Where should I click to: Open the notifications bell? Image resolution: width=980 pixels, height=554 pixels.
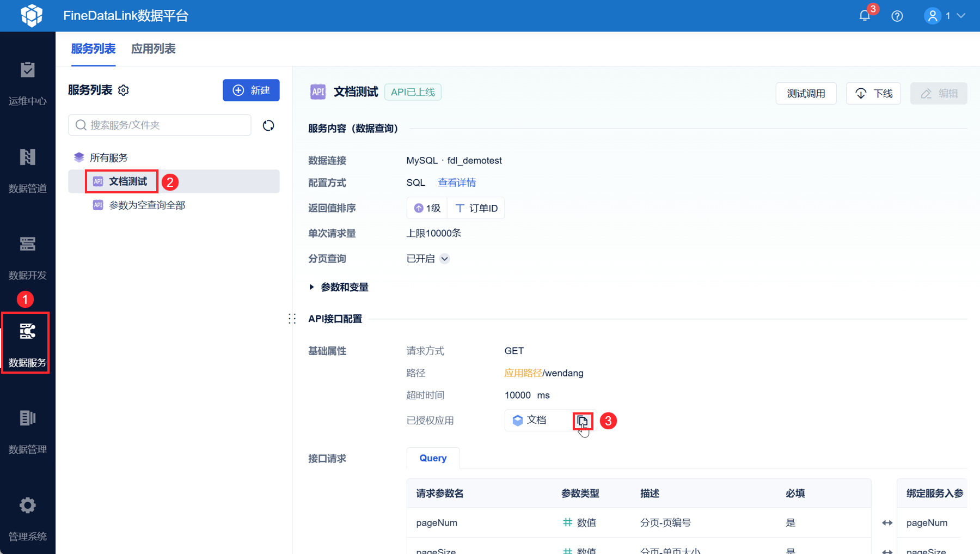coord(865,15)
